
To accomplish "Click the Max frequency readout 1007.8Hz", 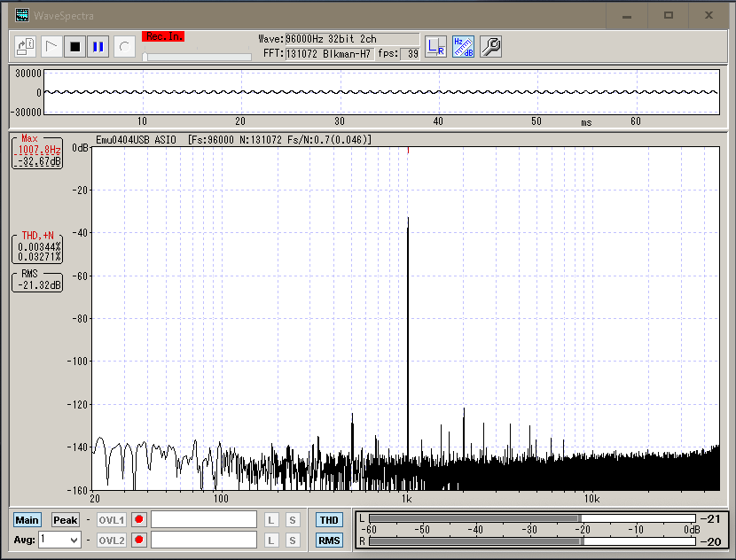I will point(39,150).
